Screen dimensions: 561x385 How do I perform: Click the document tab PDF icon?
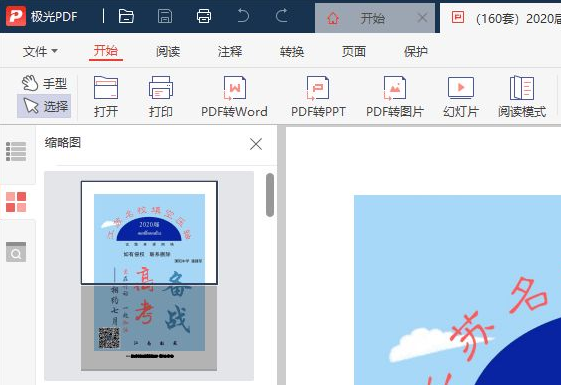[458, 17]
